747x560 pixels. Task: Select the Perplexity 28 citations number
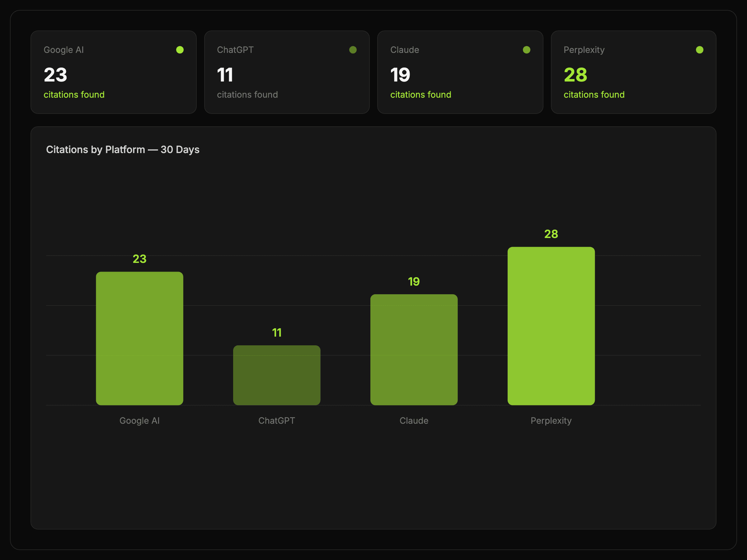(575, 75)
